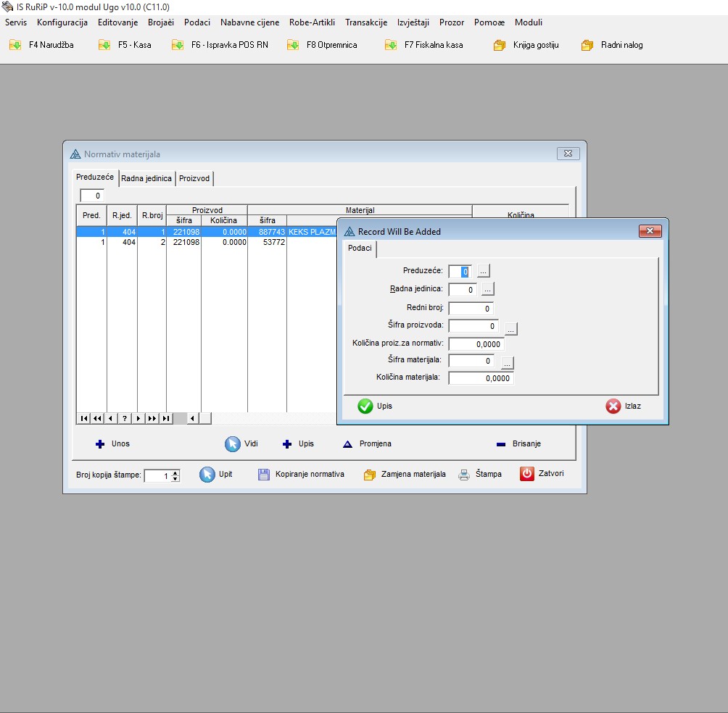The width and height of the screenshot is (728, 713).
Task: Click the Količina materijala input field
Action: click(x=481, y=378)
